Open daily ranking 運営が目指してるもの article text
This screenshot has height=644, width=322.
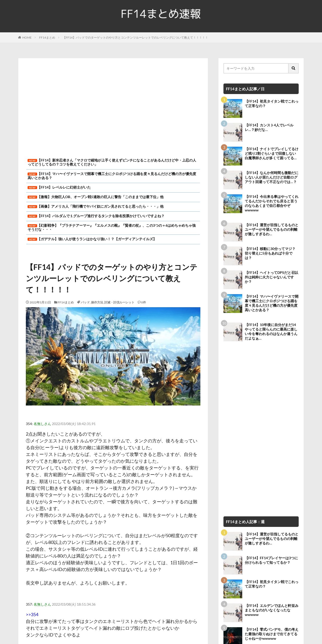coord(272,229)
